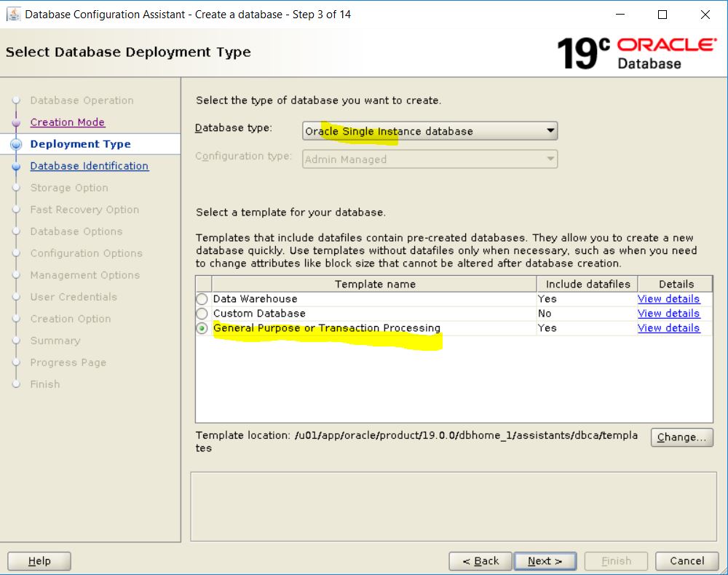Go to Creation Mode step
This screenshot has height=575, width=728.
[67, 122]
